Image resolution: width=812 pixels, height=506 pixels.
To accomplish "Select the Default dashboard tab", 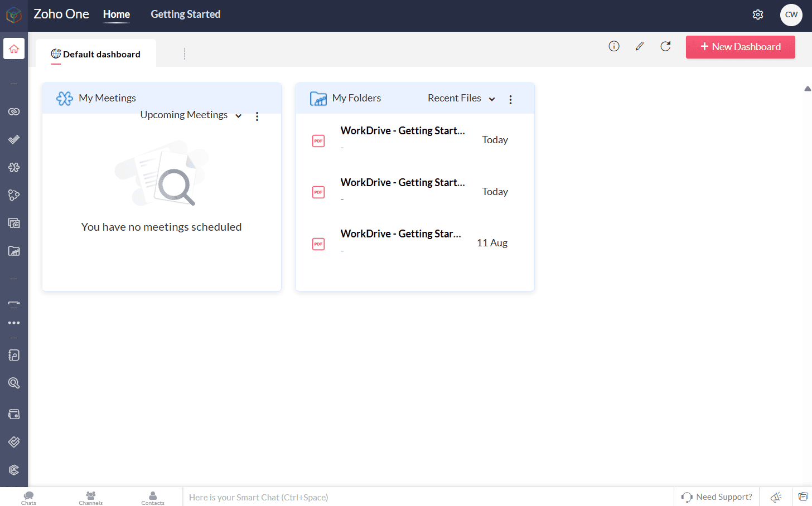I will pyautogui.click(x=96, y=54).
